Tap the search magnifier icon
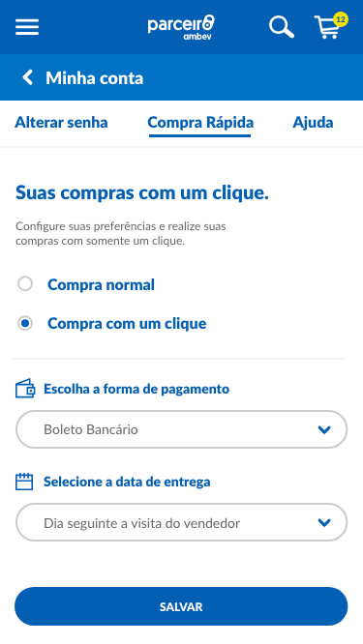The height and width of the screenshot is (644, 363). 282,27
